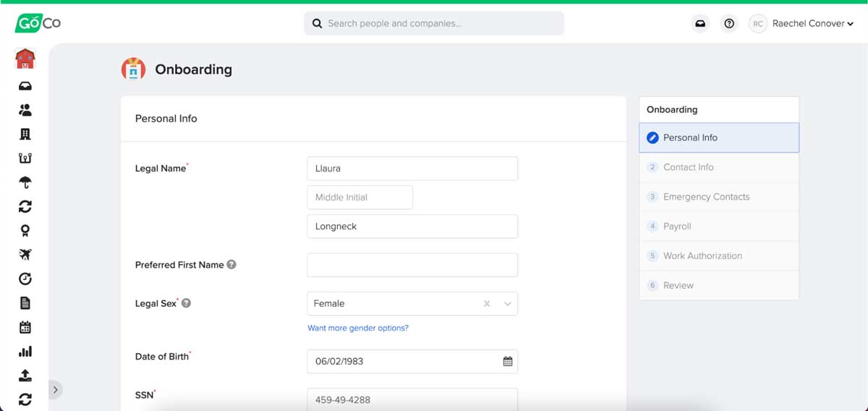This screenshot has width=868, height=411.
Task: Click the Legal Name label
Action: (161, 169)
